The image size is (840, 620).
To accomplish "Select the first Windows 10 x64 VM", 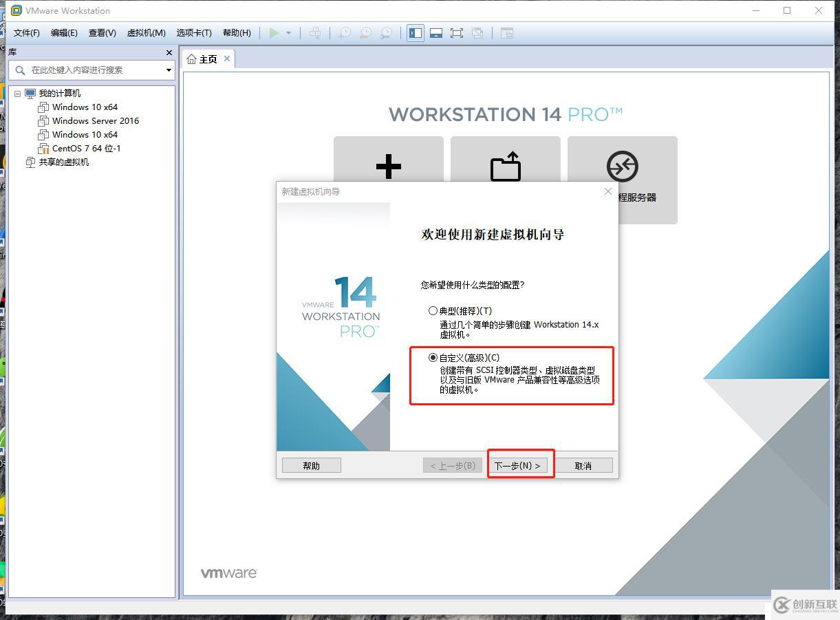I will [x=85, y=107].
